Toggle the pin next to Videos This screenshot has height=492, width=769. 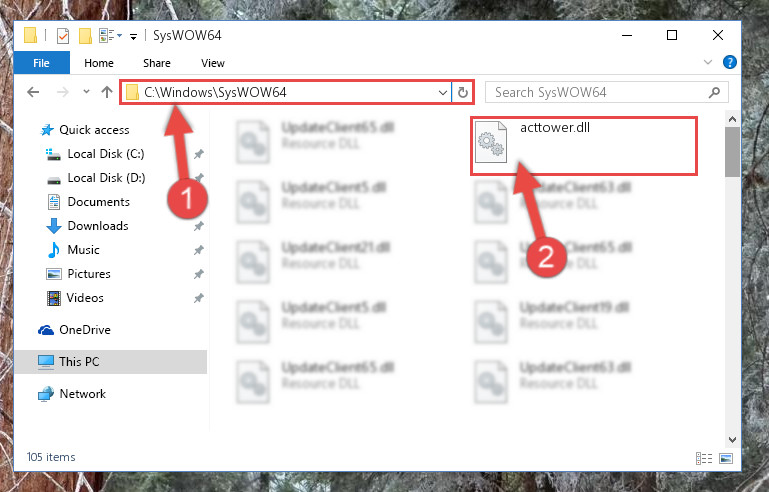(x=198, y=298)
